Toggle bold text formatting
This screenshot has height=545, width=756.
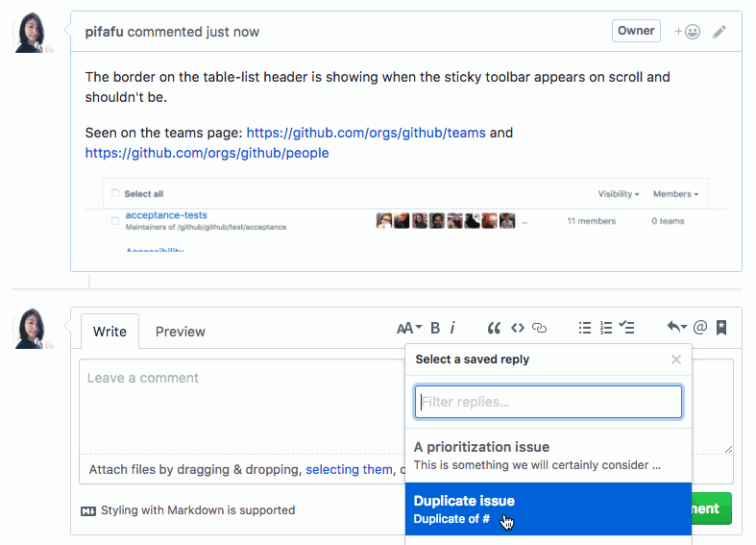point(435,328)
